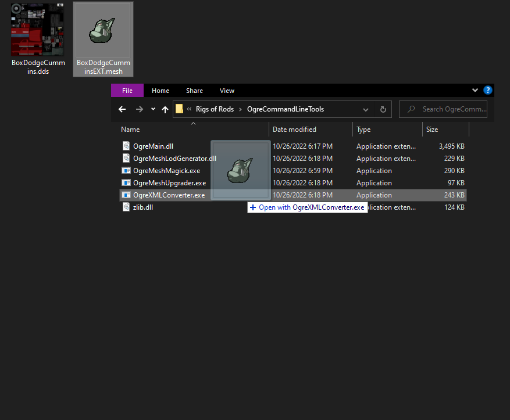510x420 pixels.
Task: Click the BoxDodgeCumminsEXT.mesh file label
Action: [x=104, y=67]
